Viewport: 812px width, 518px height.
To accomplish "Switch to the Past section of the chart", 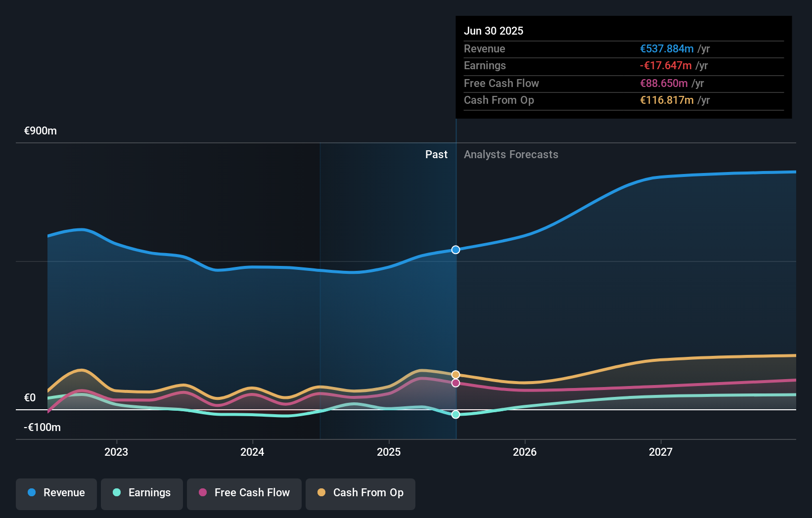I will tap(436, 154).
